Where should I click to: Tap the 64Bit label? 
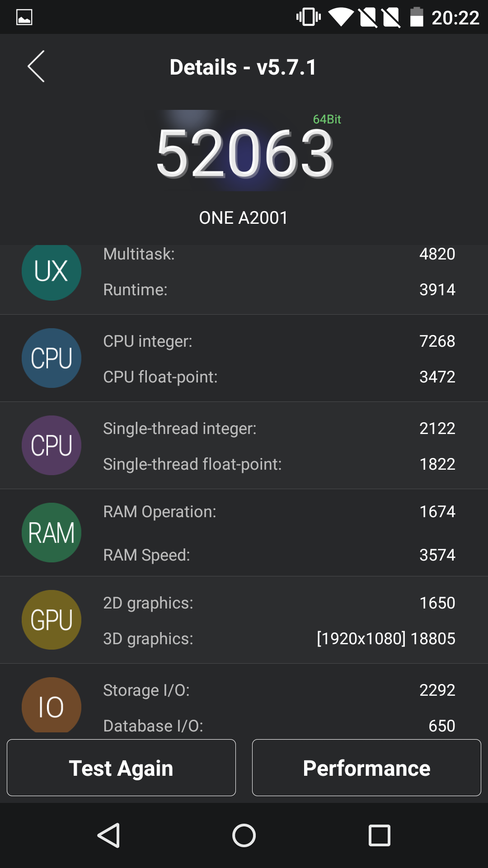327,119
